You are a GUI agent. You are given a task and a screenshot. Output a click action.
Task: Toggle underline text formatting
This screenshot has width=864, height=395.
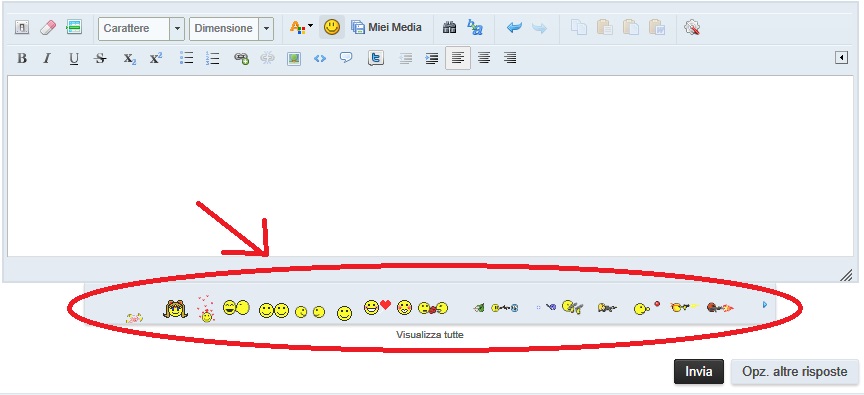(74, 58)
